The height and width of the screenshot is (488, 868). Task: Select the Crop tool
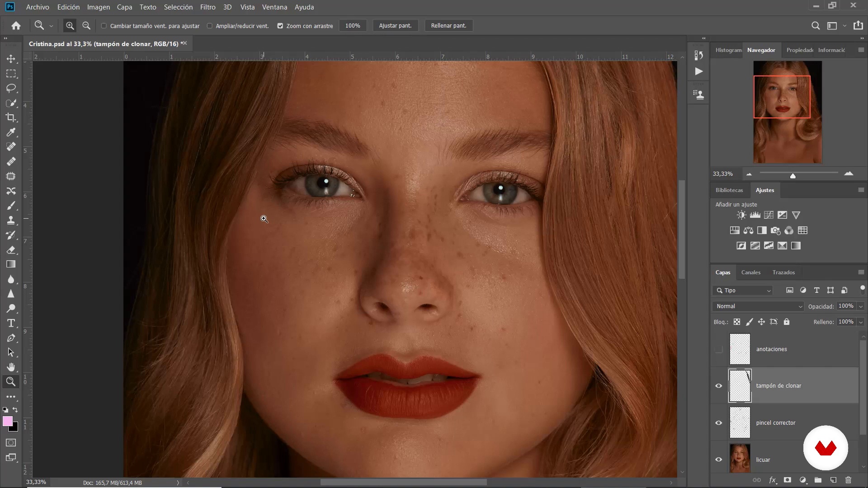click(x=11, y=117)
